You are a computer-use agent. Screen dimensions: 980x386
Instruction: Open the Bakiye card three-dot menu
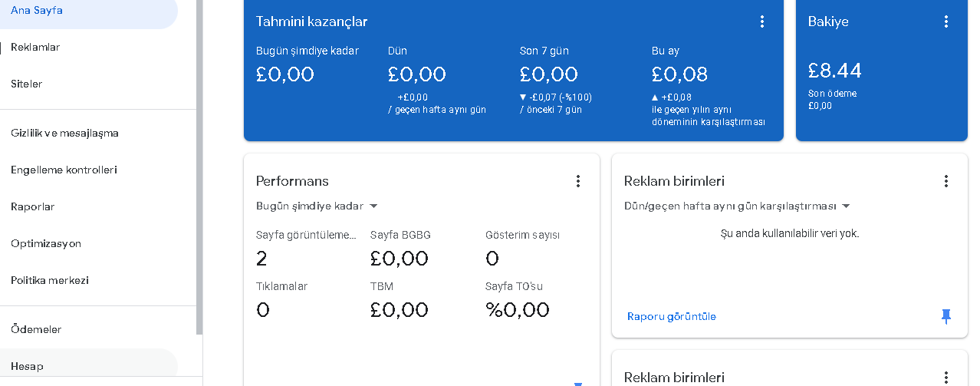tap(945, 21)
